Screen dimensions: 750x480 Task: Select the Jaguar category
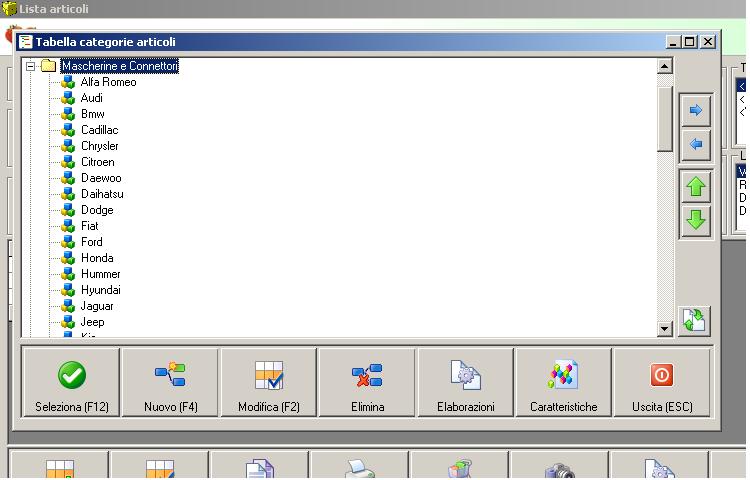point(97,306)
